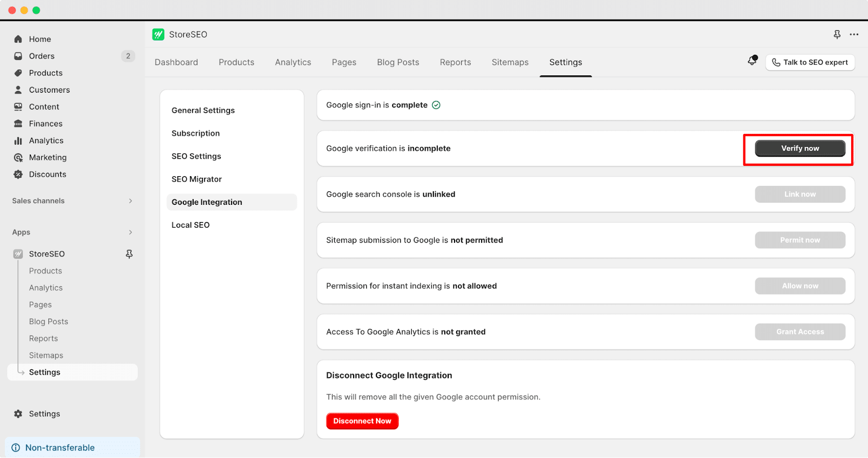The image size is (868, 458).
Task: Click the red Disconnect Now button
Action: coord(362,421)
